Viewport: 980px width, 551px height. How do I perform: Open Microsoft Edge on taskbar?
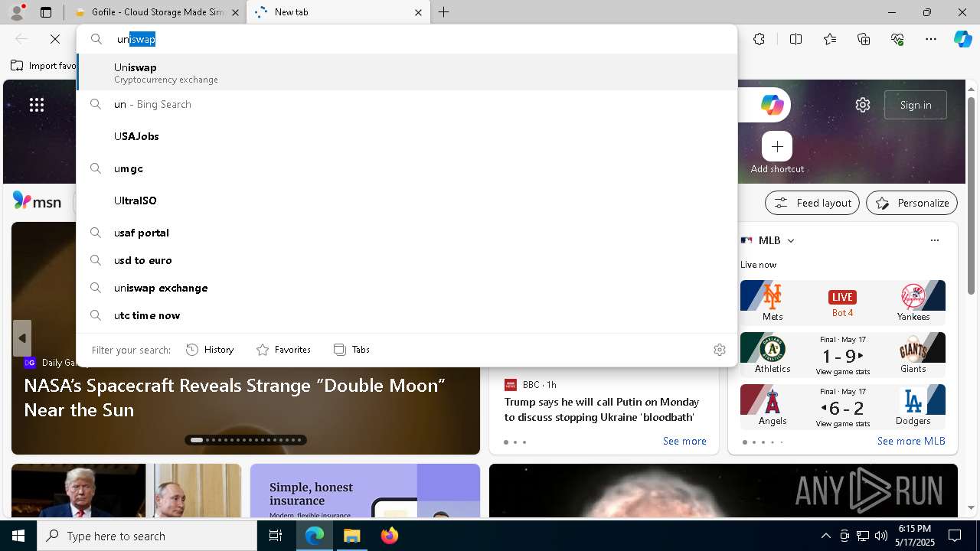click(x=315, y=536)
